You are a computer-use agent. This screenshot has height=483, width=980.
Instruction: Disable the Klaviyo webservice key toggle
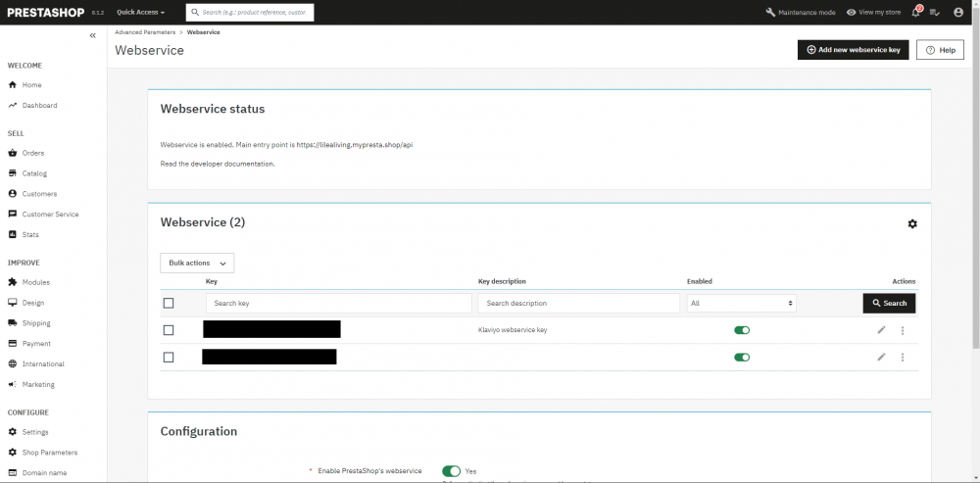pos(742,330)
